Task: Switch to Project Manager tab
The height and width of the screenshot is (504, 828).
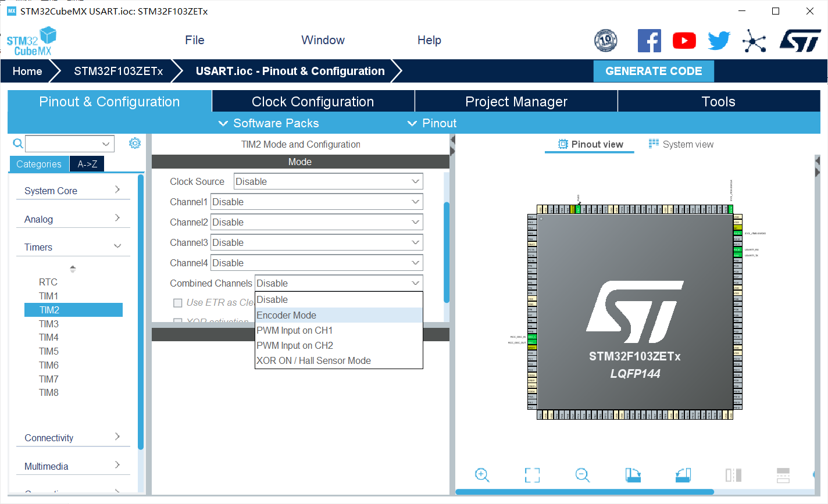Action: tap(516, 101)
